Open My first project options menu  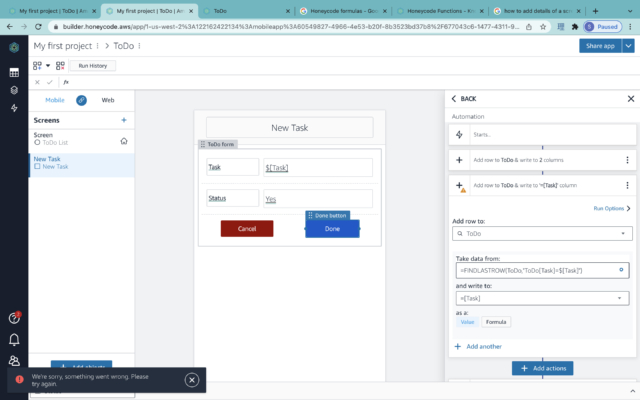coord(98,46)
